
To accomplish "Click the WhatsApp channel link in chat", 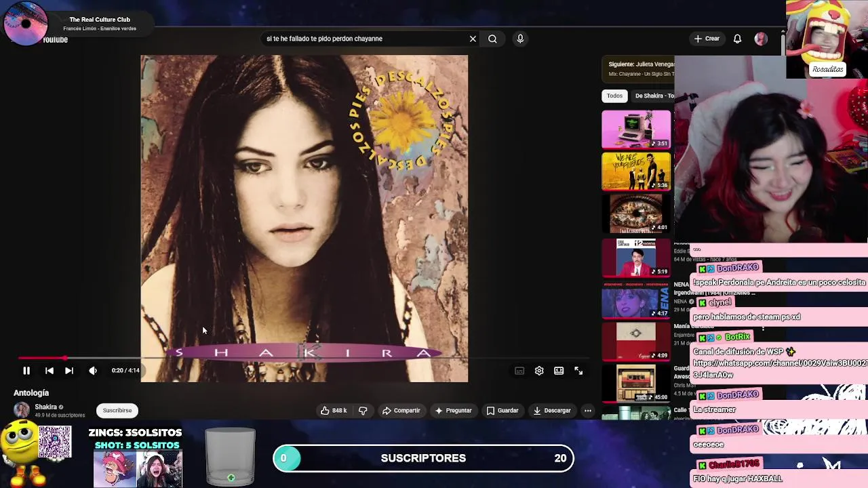I will (780, 368).
